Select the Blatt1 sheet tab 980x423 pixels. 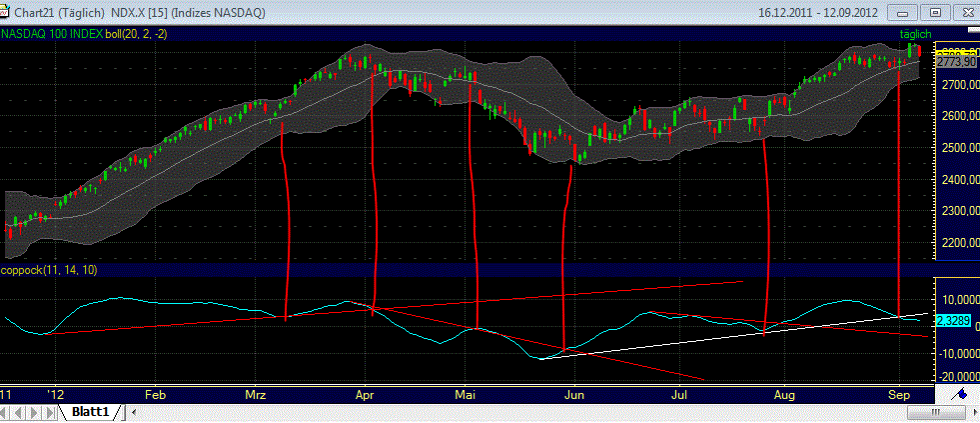tap(91, 412)
